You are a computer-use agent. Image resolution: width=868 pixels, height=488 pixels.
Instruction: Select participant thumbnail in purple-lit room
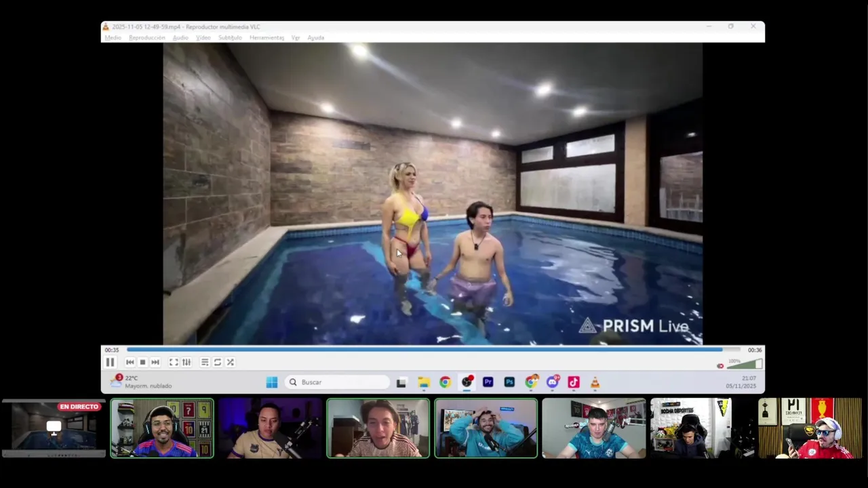point(270,428)
